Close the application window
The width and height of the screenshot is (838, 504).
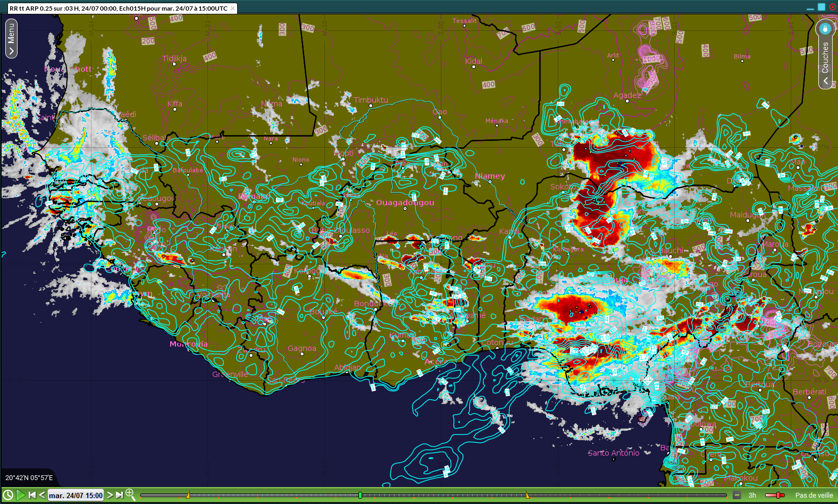click(x=833, y=7)
